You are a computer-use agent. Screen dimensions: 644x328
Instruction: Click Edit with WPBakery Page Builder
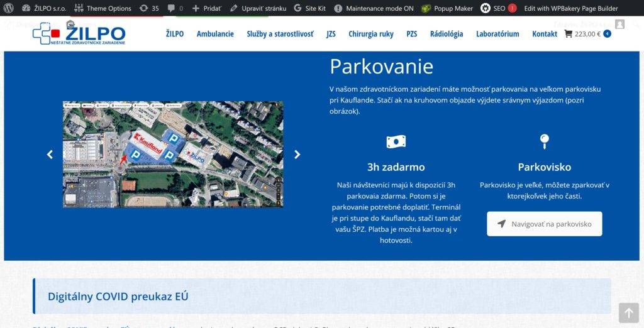point(571,8)
